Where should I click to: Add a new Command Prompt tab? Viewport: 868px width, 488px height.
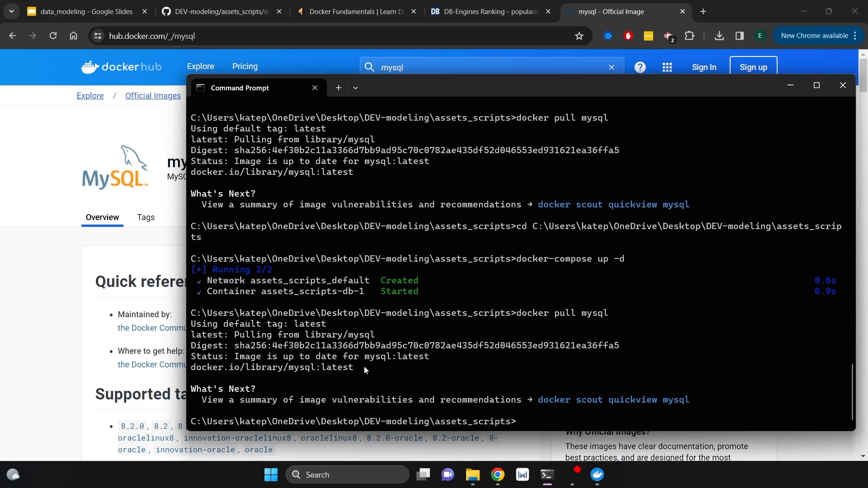(x=339, y=88)
